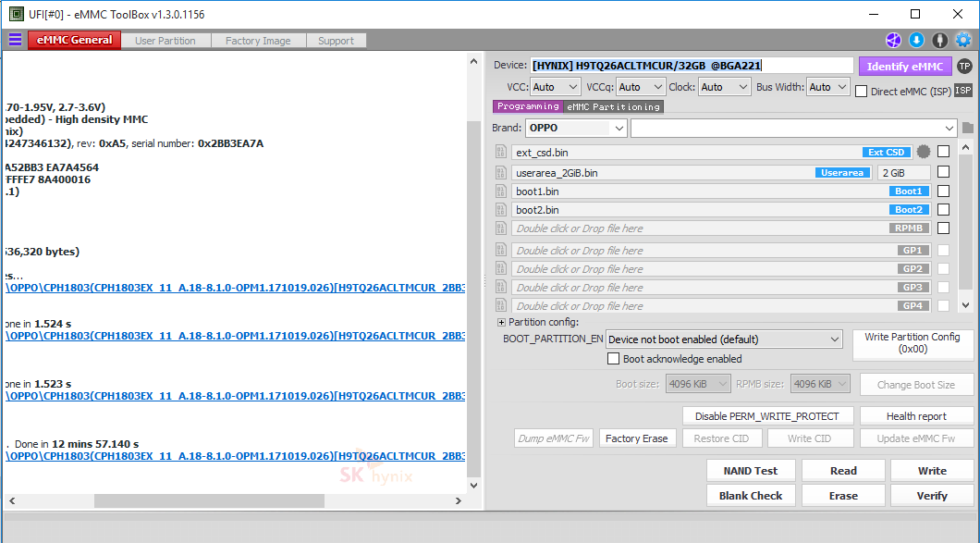Tick the GP1 row checkbox
Viewport: 980px width, 543px height.
pyautogui.click(x=944, y=250)
